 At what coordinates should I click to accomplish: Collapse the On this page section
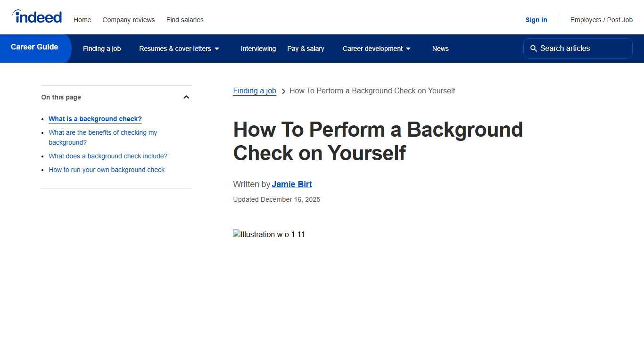[186, 97]
